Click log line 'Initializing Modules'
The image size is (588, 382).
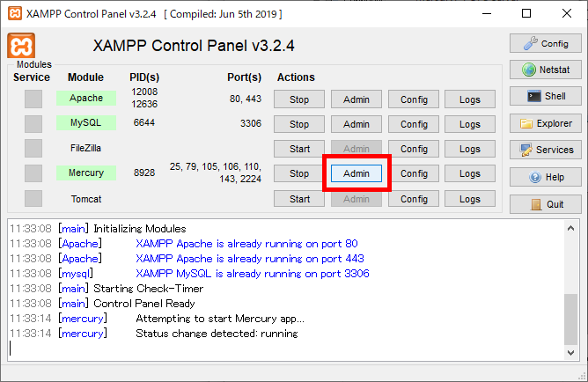coord(139,229)
